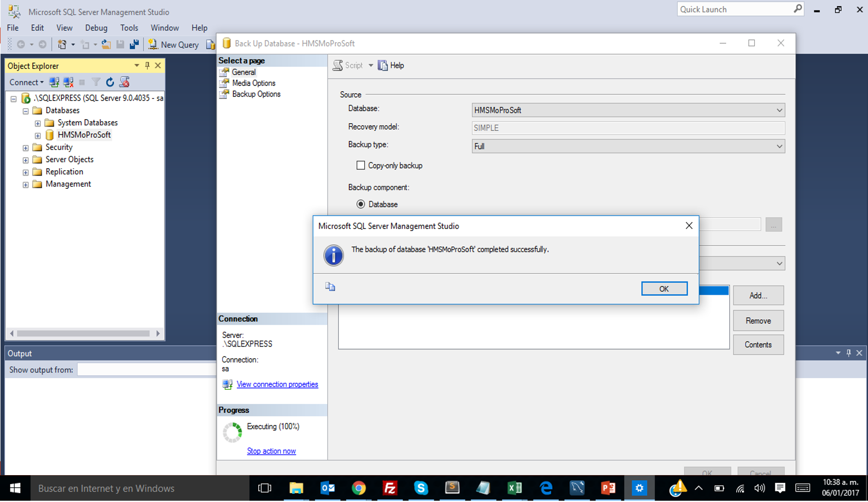
Task: Click the Script button in backup window
Action: [348, 65]
